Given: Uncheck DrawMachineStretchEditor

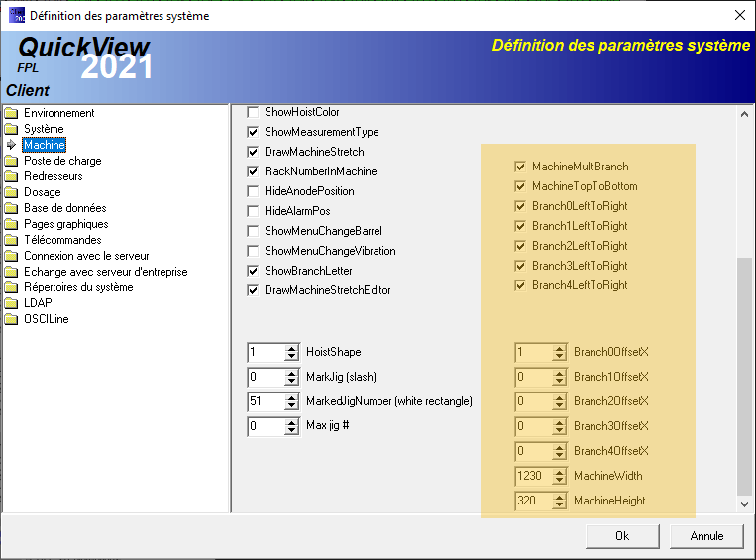Looking at the screenshot, I should pyautogui.click(x=253, y=290).
